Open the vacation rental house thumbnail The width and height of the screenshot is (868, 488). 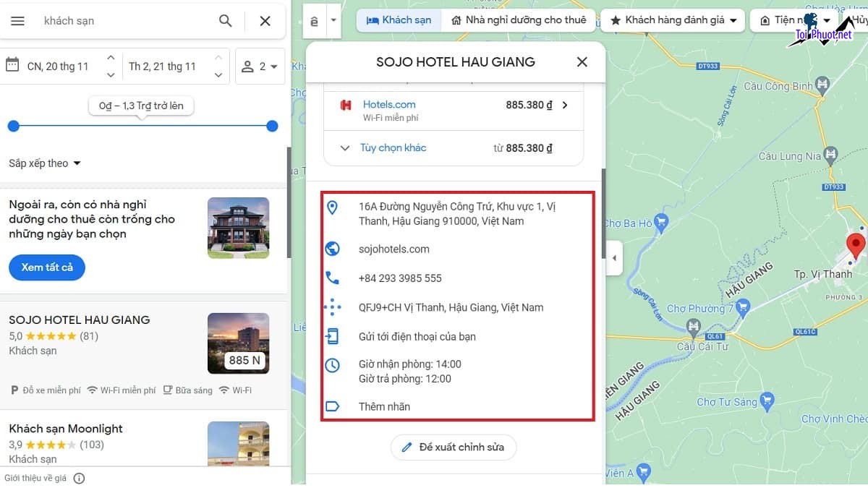238,228
